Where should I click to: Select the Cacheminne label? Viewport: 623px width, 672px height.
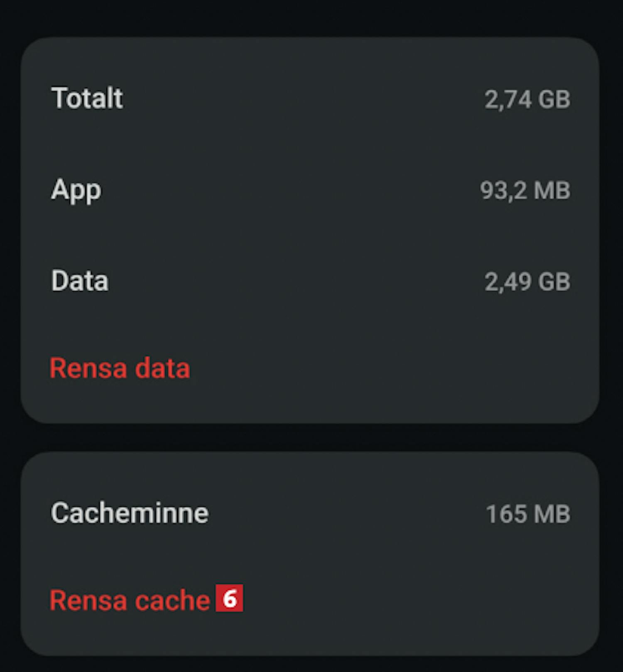(130, 513)
